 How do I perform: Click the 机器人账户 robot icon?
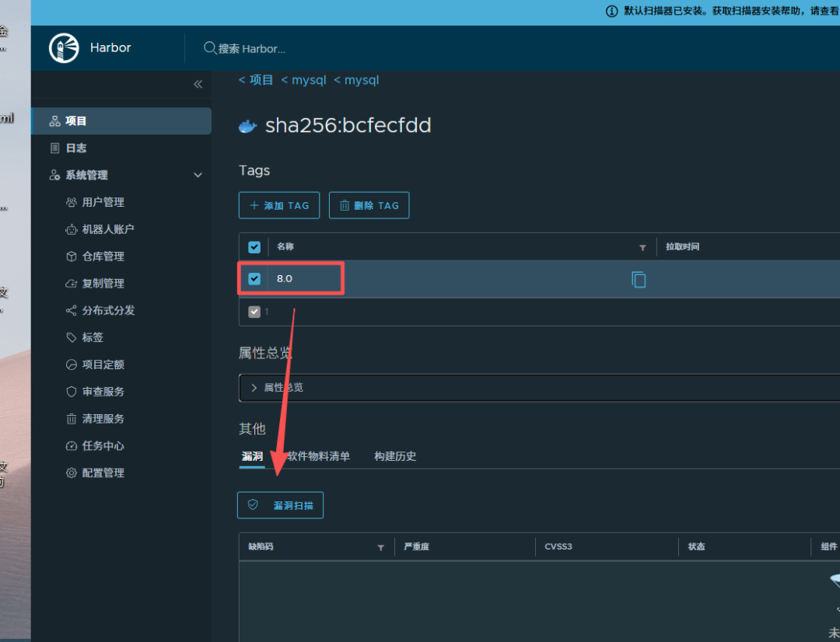[x=72, y=229]
